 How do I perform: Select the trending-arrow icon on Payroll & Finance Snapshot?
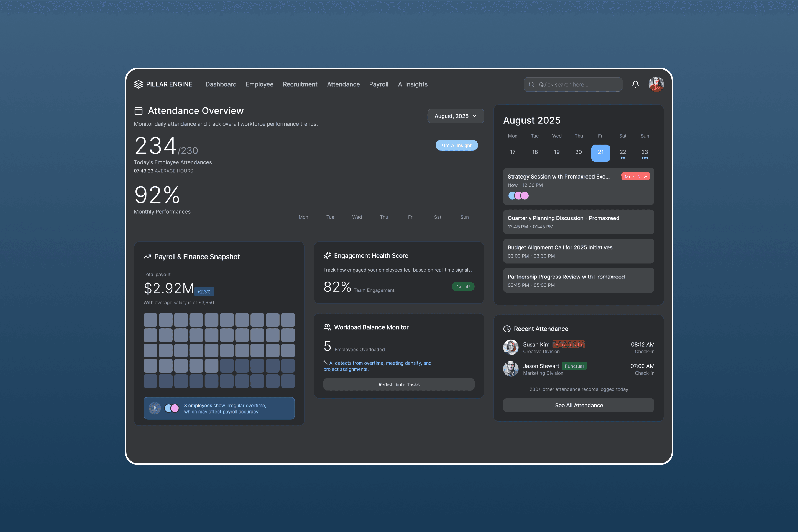[148, 257]
